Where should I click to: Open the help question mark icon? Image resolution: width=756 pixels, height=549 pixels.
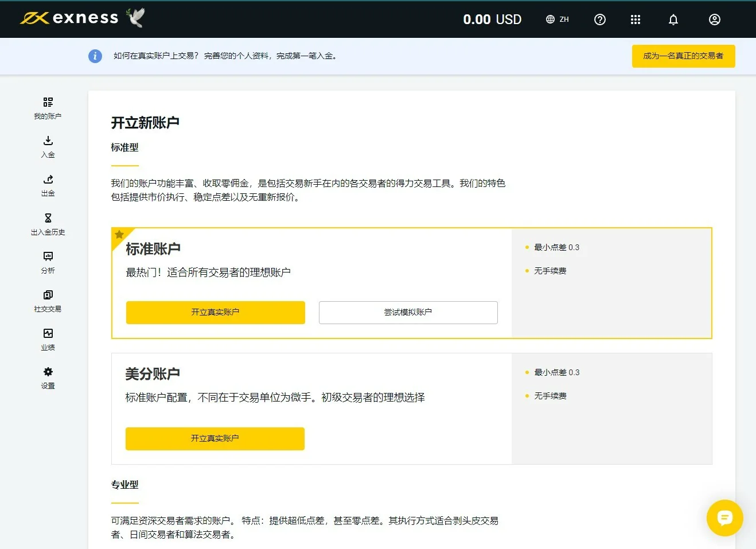pyautogui.click(x=600, y=20)
